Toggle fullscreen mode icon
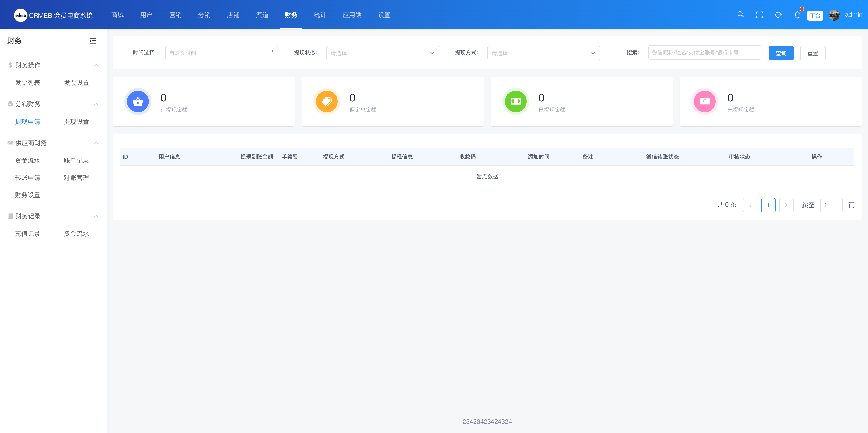The height and width of the screenshot is (433, 868). (759, 15)
